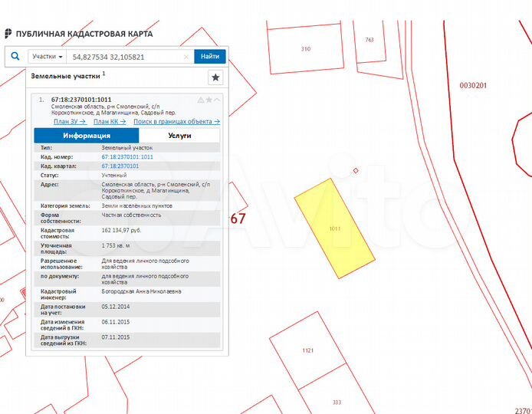
Task: Click cadastral quarter 67:18:2370101 link
Action: (120, 166)
